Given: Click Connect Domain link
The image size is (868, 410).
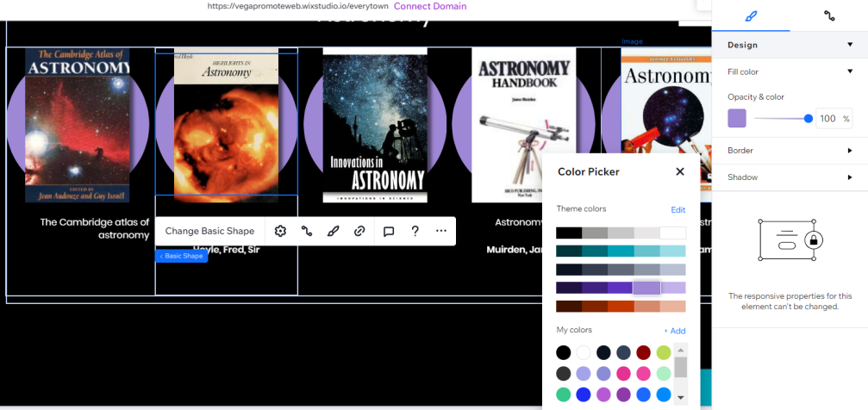Looking at the screenshot, I should click(430, 6).
